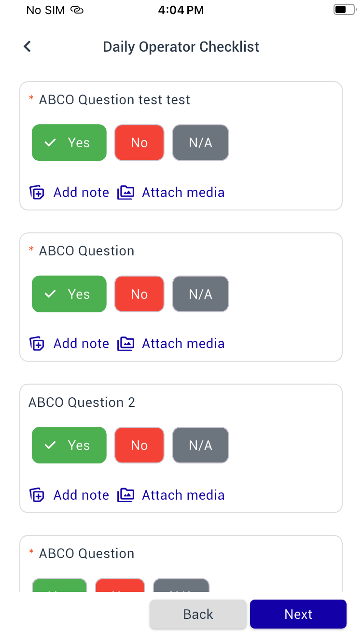Viewport: 362px width, 644px height.
Task: Click Attach media icon under ABCO Question test test
Action: [125, 193]
